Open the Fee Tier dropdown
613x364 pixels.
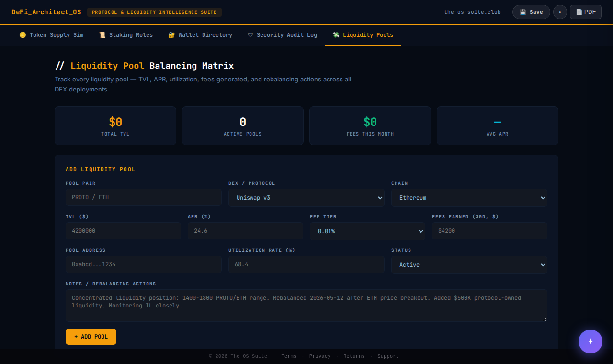coord(367,231)
